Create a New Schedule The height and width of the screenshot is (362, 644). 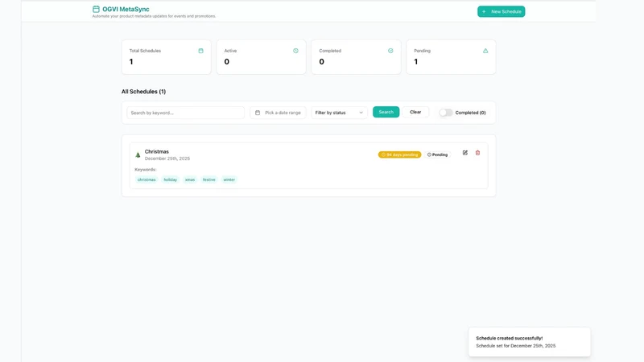[x=501, y=11]
